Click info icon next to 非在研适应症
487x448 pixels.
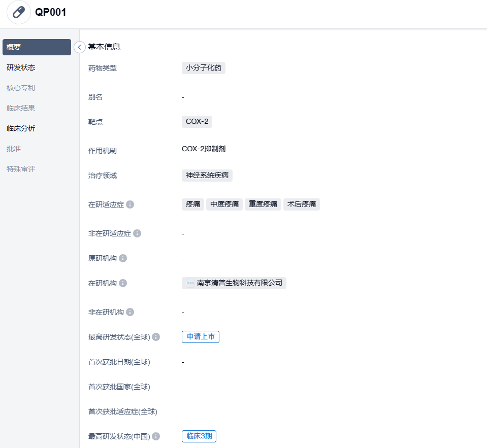[x=137, y=233]
